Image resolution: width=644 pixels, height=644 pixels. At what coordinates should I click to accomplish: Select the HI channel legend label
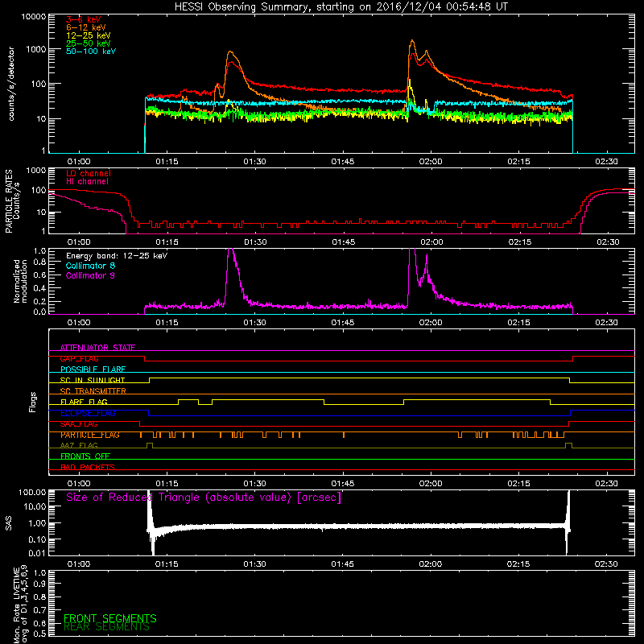87,182
